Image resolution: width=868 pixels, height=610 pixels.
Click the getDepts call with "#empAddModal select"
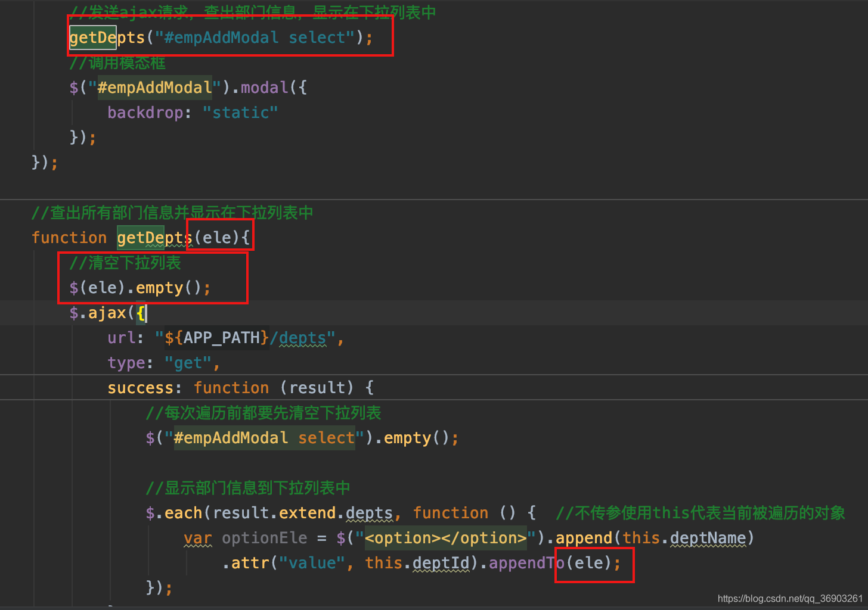221,38
